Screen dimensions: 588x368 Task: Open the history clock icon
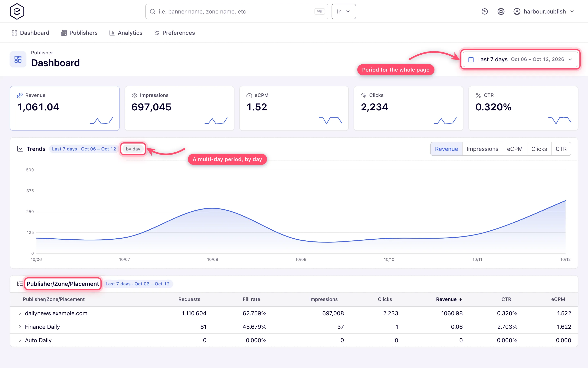(484, 11)
